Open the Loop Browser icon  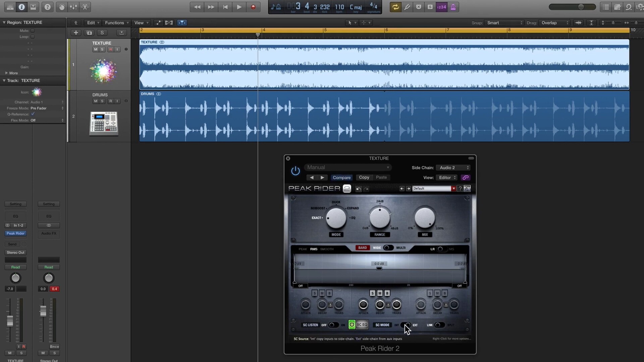tap(629, 7)
